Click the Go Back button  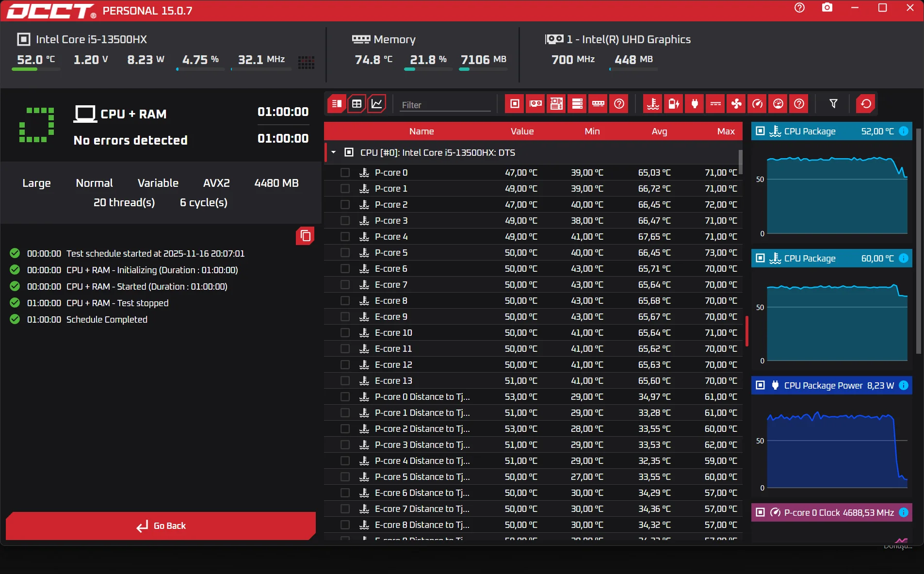(161, 526)
